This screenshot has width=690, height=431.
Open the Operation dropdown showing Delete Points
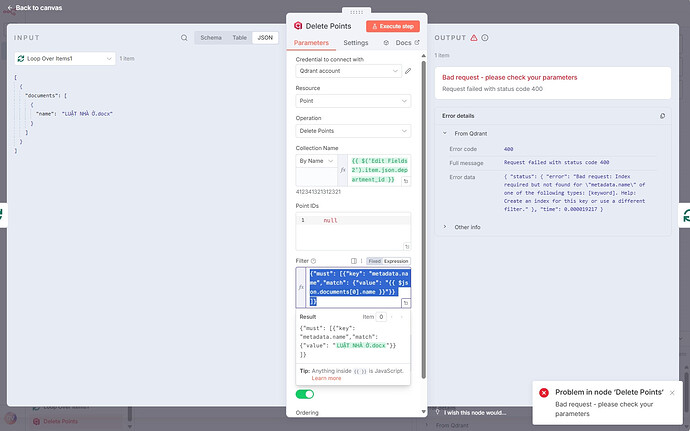(353, 131)
